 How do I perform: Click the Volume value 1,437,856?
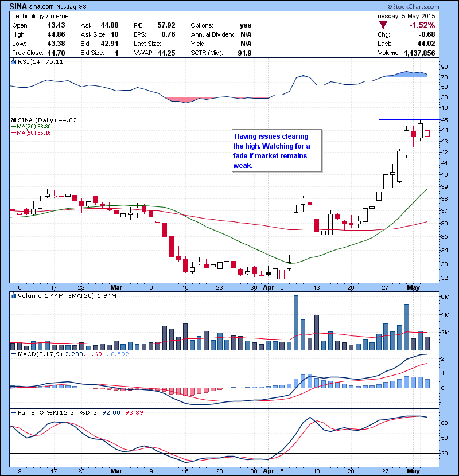pos(419,53)
